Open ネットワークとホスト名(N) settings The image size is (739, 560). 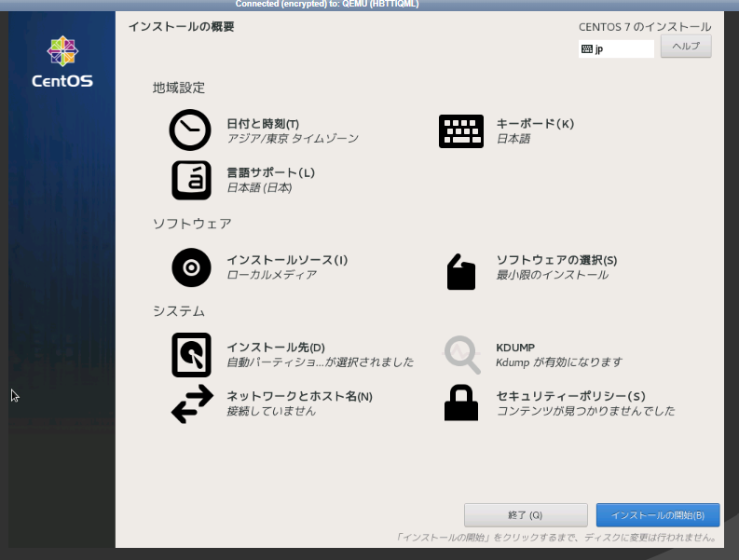[299, 396]
